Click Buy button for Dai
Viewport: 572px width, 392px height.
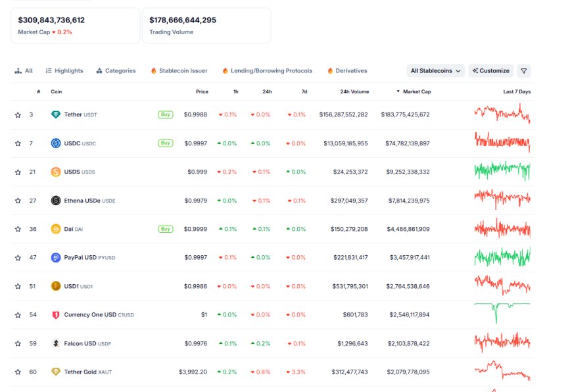[x=166, y=229]
